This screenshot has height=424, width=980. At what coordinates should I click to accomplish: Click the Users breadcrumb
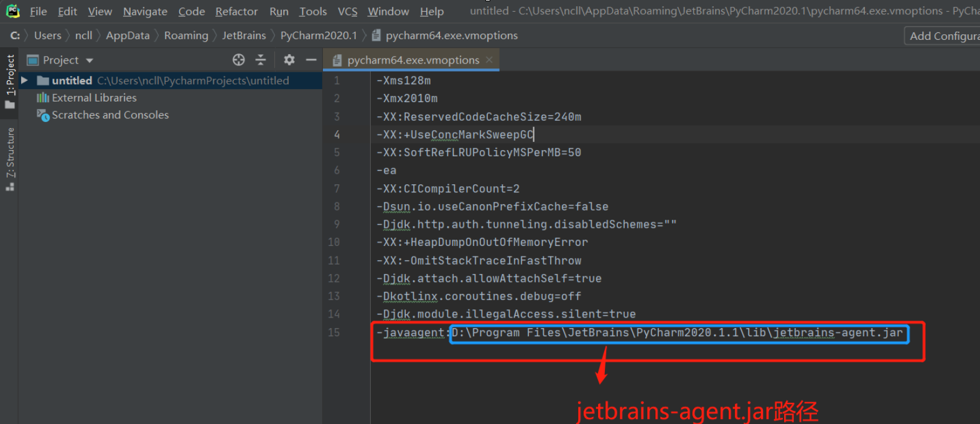(47, 35)
